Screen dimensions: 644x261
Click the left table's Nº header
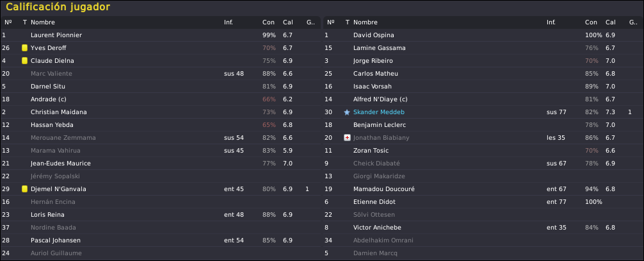coord(8,22)
